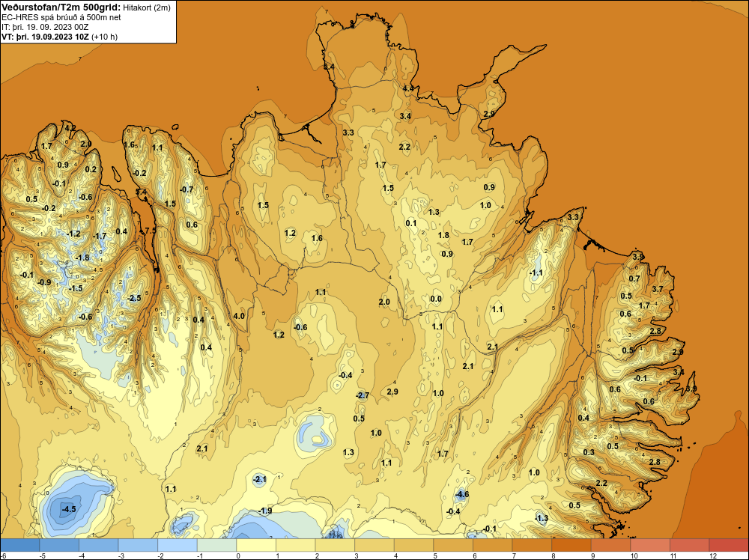Click the legend scale label 11

674,556
